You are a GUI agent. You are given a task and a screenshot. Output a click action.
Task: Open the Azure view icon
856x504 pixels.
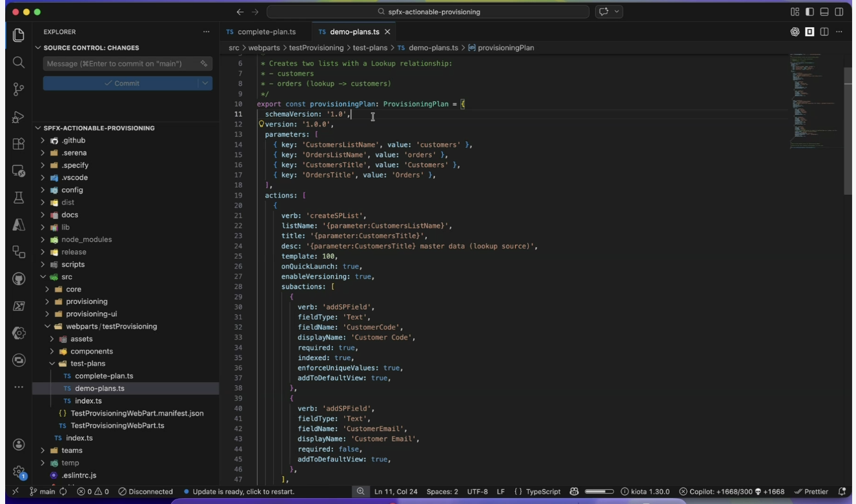pos(19,225)
